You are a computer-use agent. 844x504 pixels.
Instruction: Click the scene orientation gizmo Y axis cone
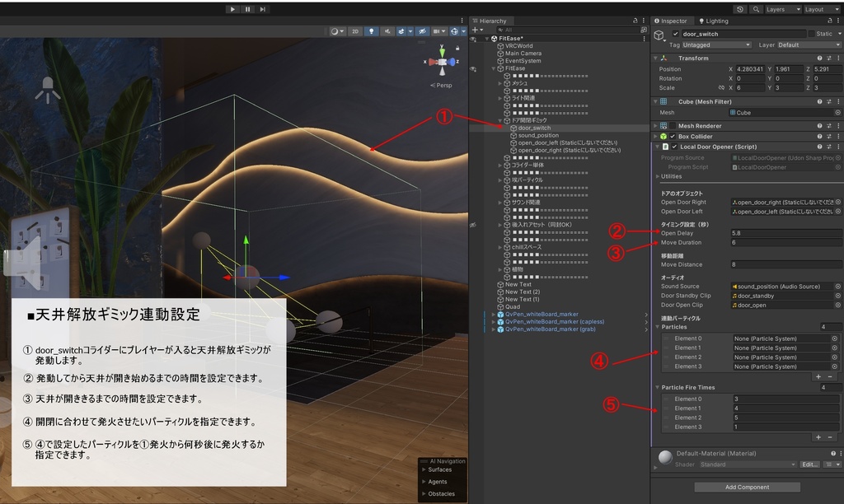pyautogui.click(x=442, y=52)
